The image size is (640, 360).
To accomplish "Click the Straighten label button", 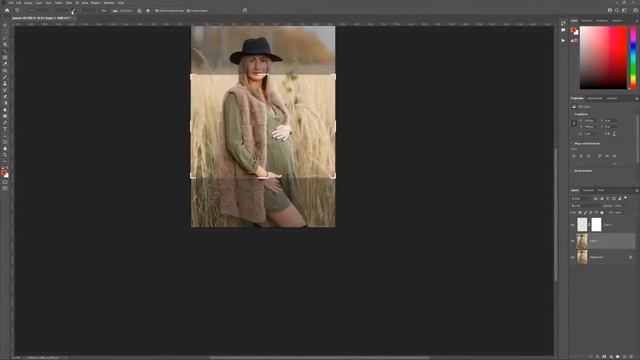I will 126,11.
